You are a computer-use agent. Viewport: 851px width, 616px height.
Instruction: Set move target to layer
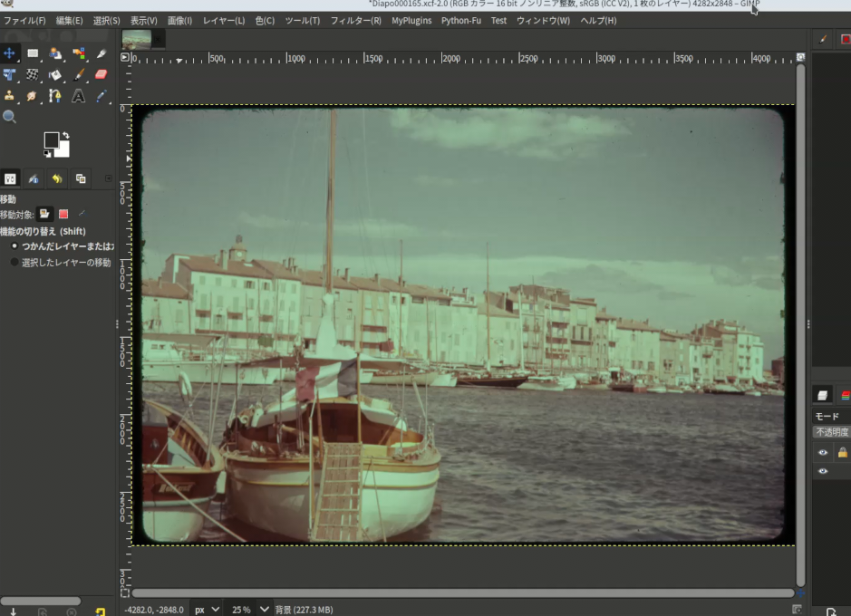pyautogui.click(x=44, y=214)
